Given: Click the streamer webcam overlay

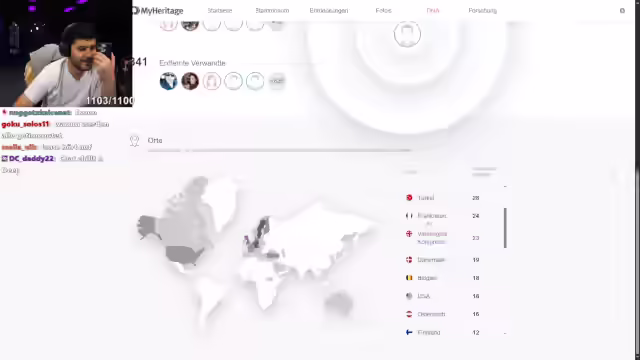Looking at the screenshot, I should coord(66,53).
